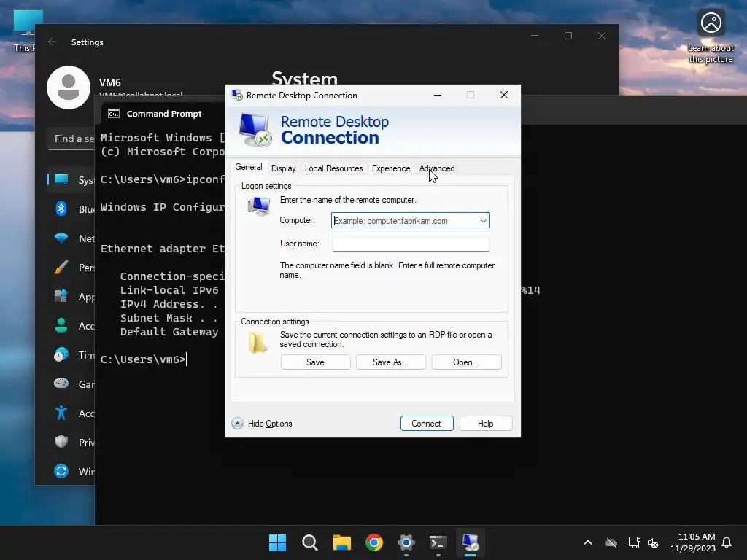Click the User name text field

point(411,244)
